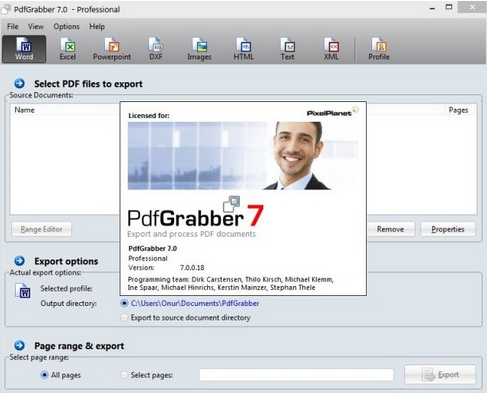The image size is (487, 393).
Task: Click 'Export and process PDF documents' tagline
Action: (x=191, y=234)
